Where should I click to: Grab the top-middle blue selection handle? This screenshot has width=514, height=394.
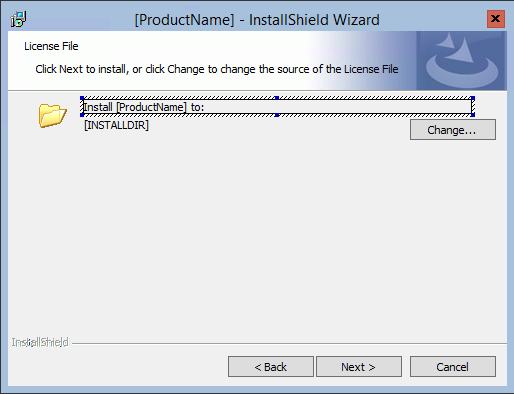coord(277,98)
